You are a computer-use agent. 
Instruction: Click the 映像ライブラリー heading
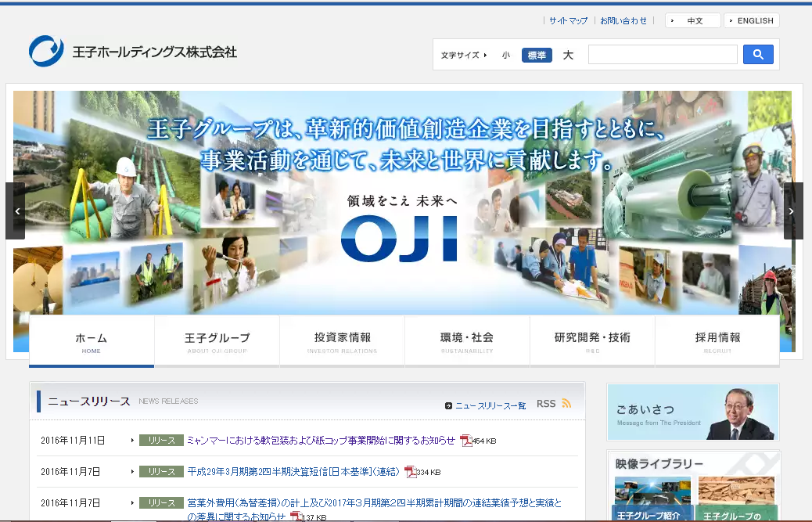click(x=659, y=463)
